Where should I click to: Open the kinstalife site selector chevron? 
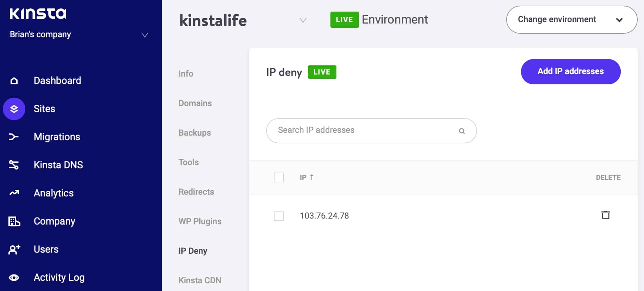(303, 20)
